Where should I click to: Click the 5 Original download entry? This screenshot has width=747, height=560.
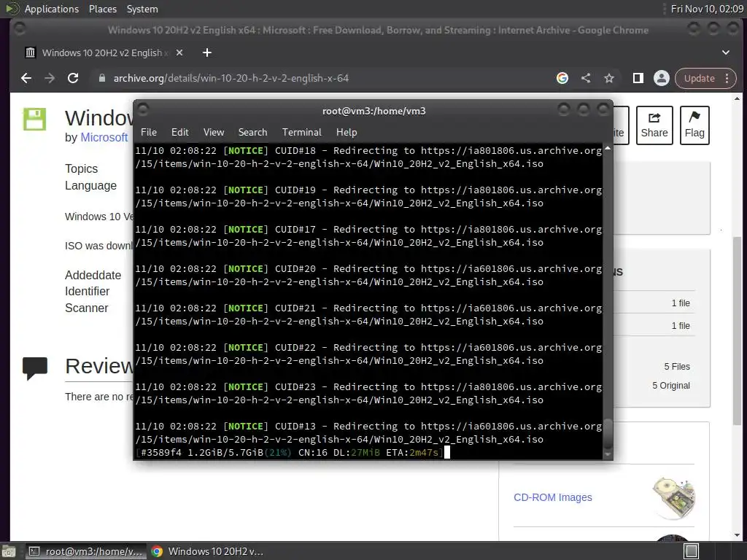click(x=671, y=385)
